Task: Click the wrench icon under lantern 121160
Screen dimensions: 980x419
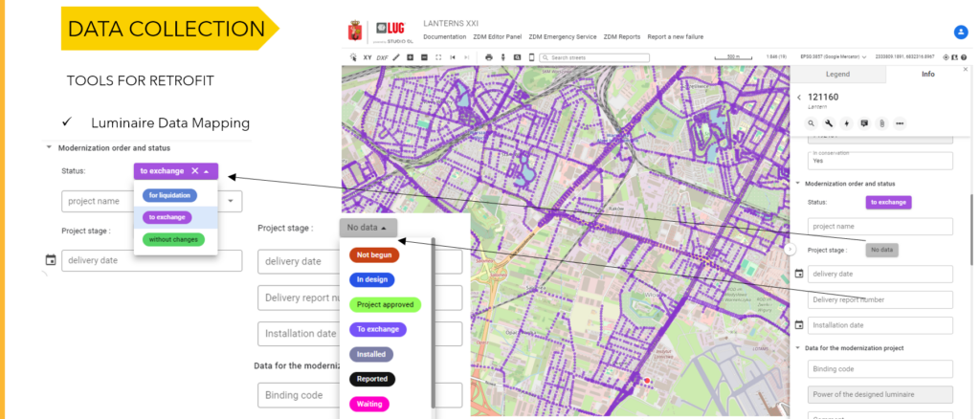Action: [x=829, y=123]
